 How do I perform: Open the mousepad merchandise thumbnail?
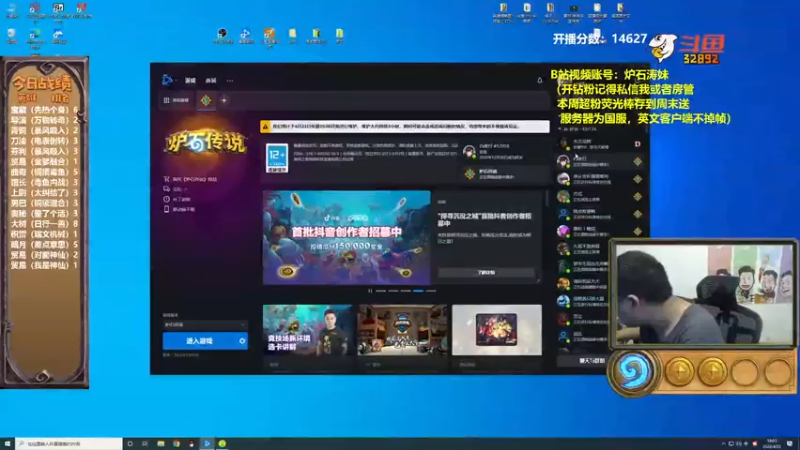(x=497, y=330)
